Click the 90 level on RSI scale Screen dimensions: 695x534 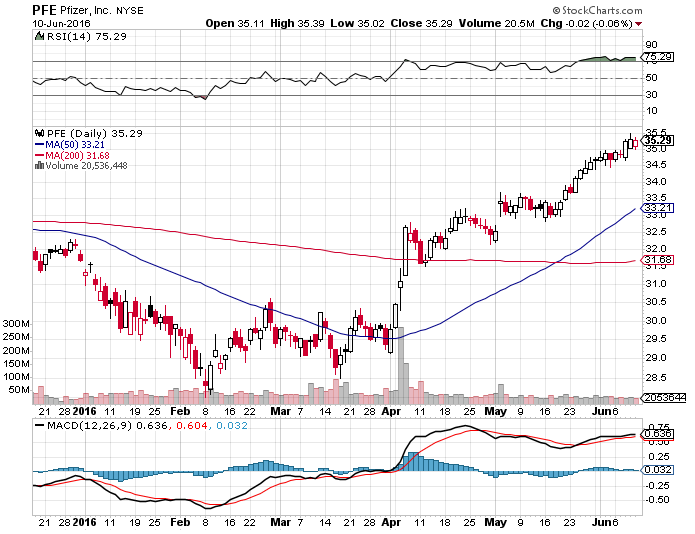tap(652, 44)
